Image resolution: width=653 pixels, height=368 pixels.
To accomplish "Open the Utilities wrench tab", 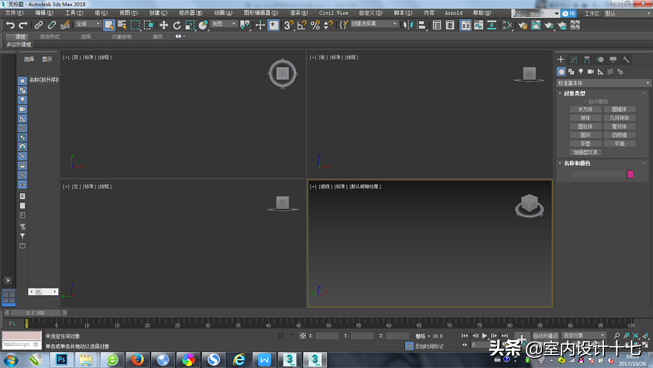I will 626,60.
